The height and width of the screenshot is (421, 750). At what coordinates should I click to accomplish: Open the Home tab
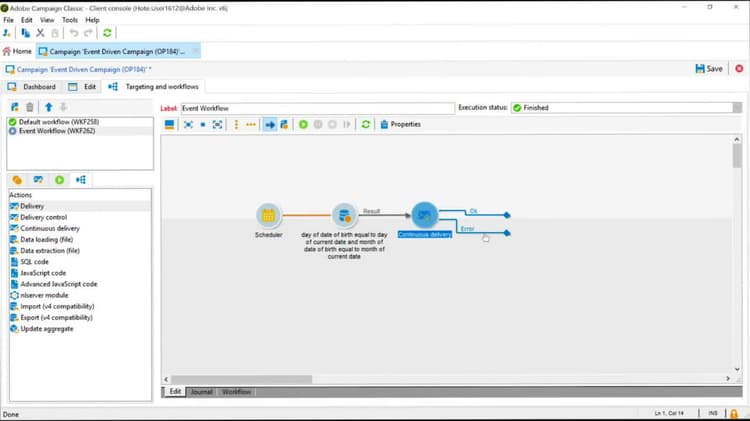click(17, 51)
